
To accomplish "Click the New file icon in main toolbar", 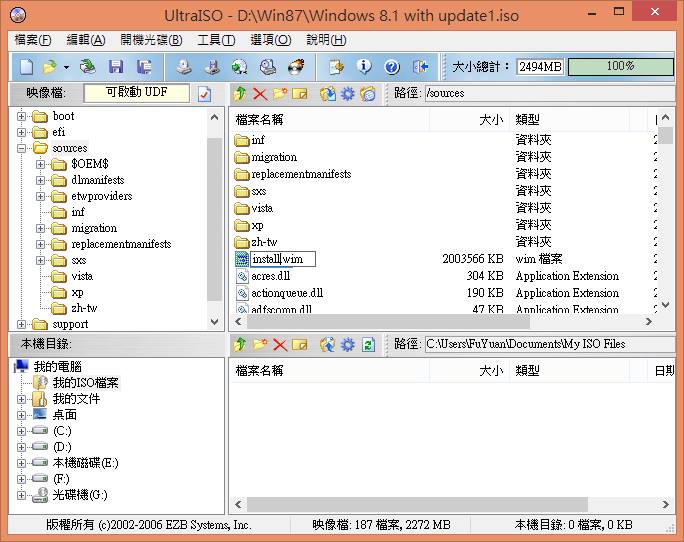I will (27, 67).
